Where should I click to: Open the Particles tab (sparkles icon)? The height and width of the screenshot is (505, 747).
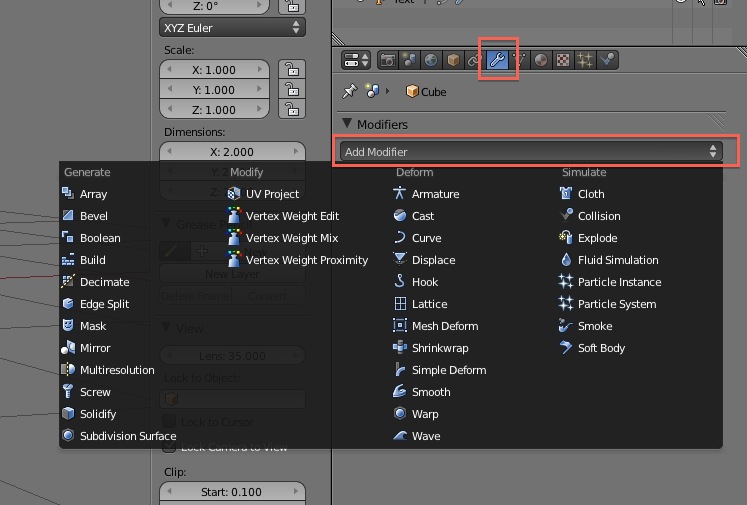pos(585,60)
